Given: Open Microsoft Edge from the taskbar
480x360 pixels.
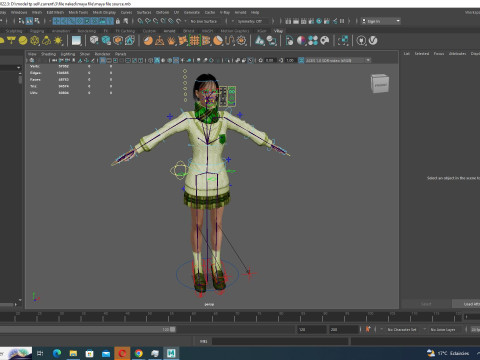Looking at the screenshot, I should click(x=57, y=353).
